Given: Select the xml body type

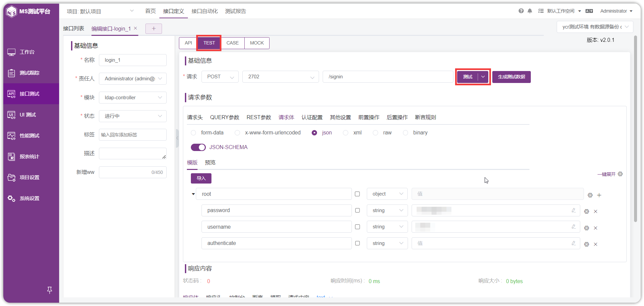Looking at the screenshot, I should pyautogui.click(x=346, y=133).
